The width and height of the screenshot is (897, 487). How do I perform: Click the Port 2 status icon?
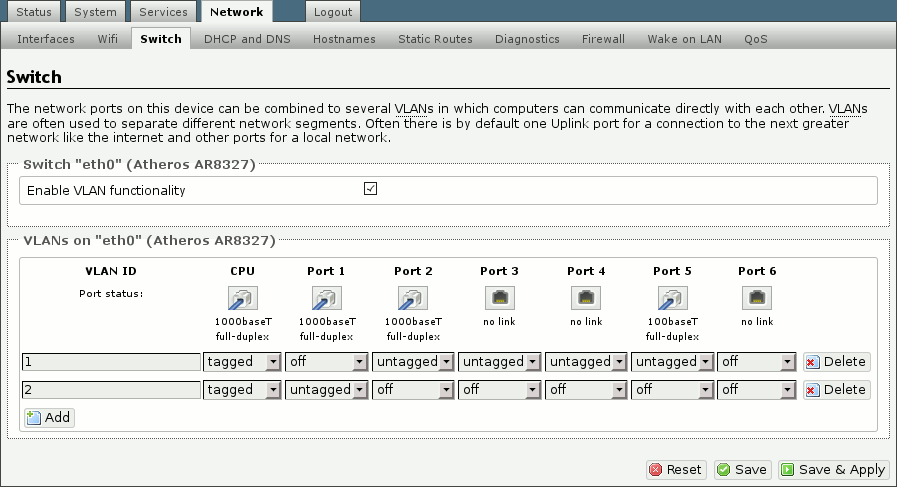point(413,298)
